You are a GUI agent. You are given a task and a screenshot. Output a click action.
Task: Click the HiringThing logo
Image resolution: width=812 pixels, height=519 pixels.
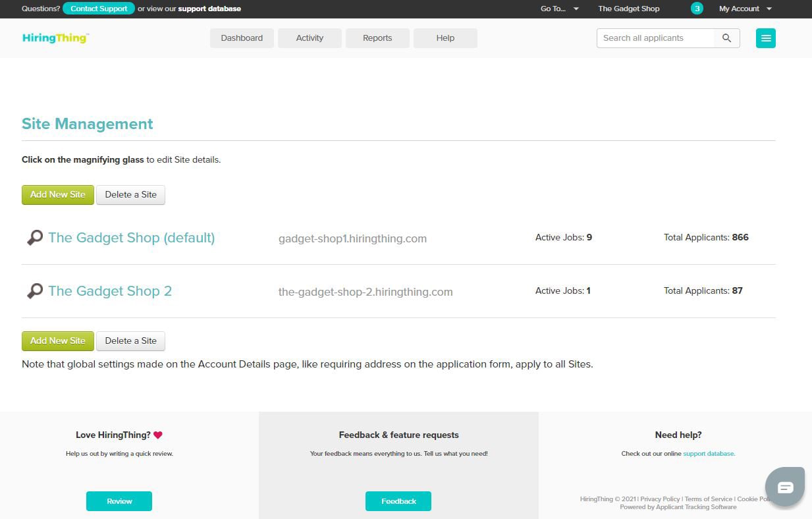click(55, 38)
